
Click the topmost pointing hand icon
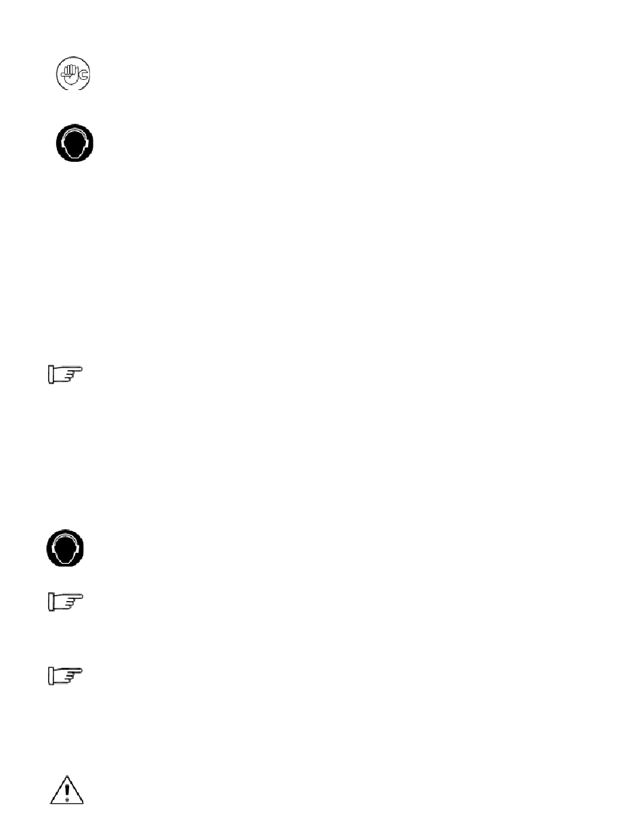66,374
